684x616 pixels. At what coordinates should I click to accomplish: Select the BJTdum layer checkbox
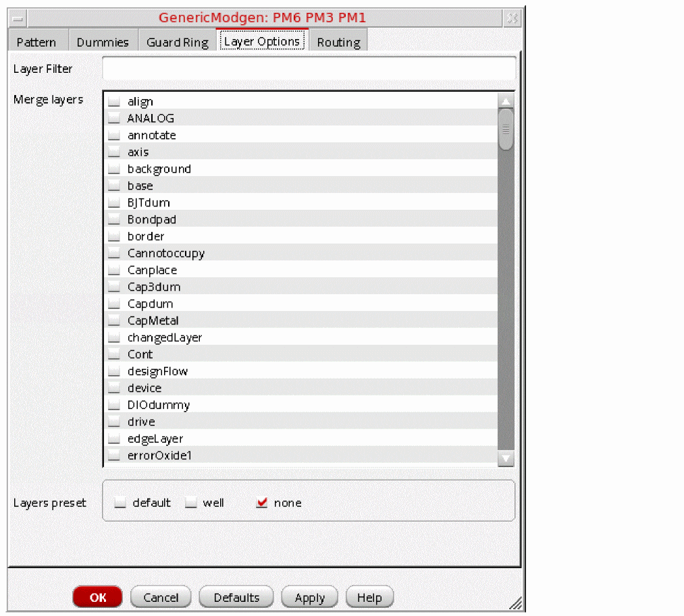tap(114, 202)
